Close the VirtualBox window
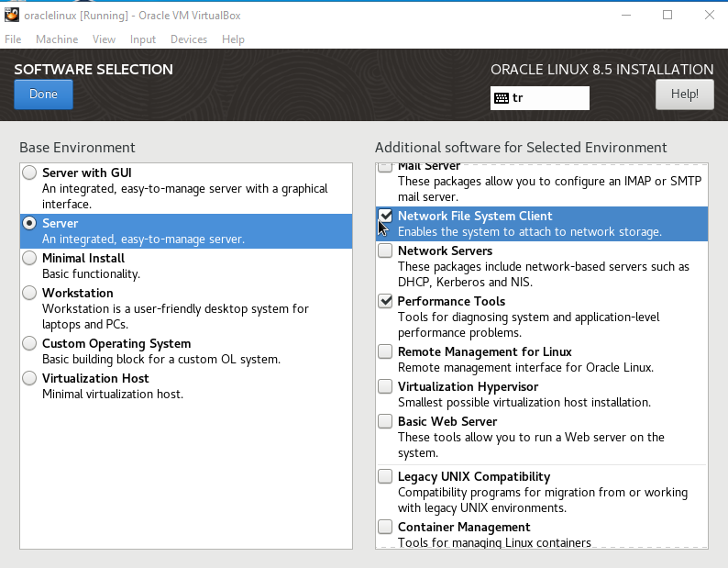 tap(709, 15)
